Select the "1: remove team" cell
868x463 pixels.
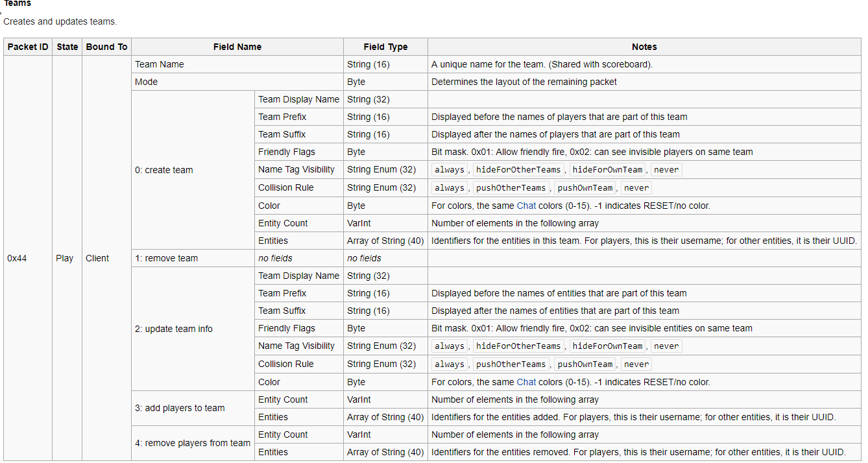(193, 258)
